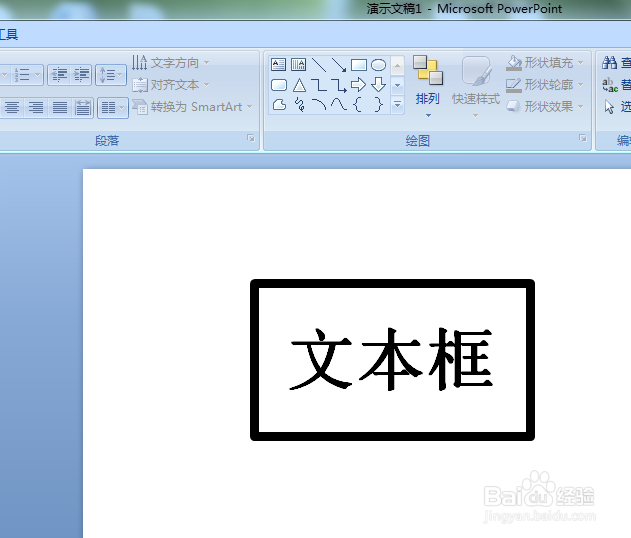Open the 绘图 drawing dialog launcher
The width and height of the screenshot is (631, 538).
point(582,138)
